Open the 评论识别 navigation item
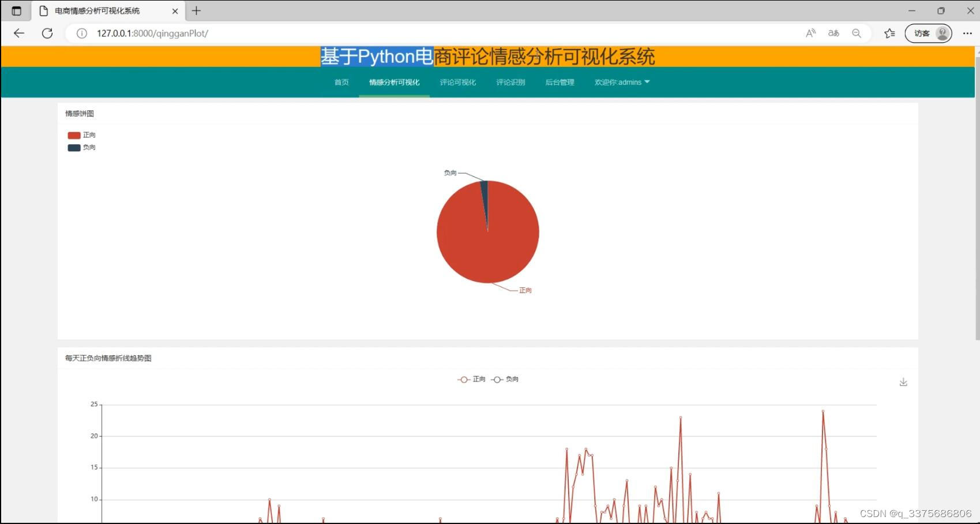The height and width of the screenshot is (524, 980). [510, 83]
